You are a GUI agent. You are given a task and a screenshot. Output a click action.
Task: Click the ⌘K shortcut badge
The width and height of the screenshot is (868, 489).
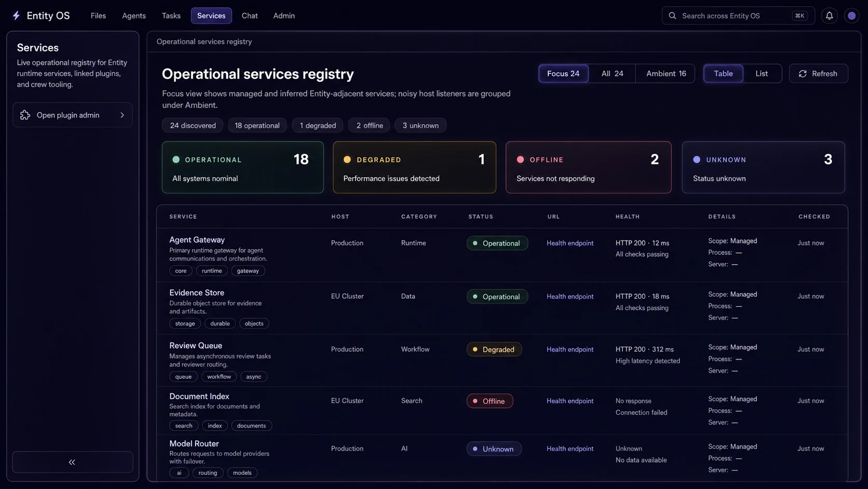point(799,16)
